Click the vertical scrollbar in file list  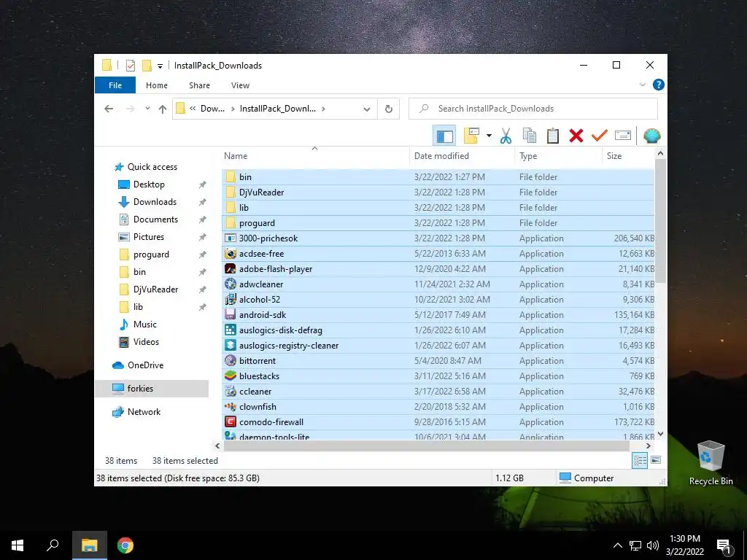(660, 222)
